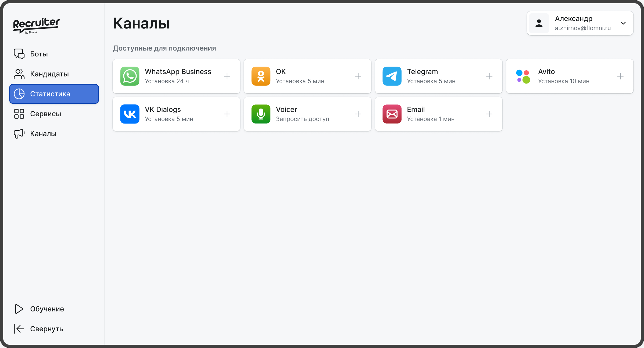Collapse the sidebar with Свернуть
The image size is (644, 348).
click(x=46, y=329)
